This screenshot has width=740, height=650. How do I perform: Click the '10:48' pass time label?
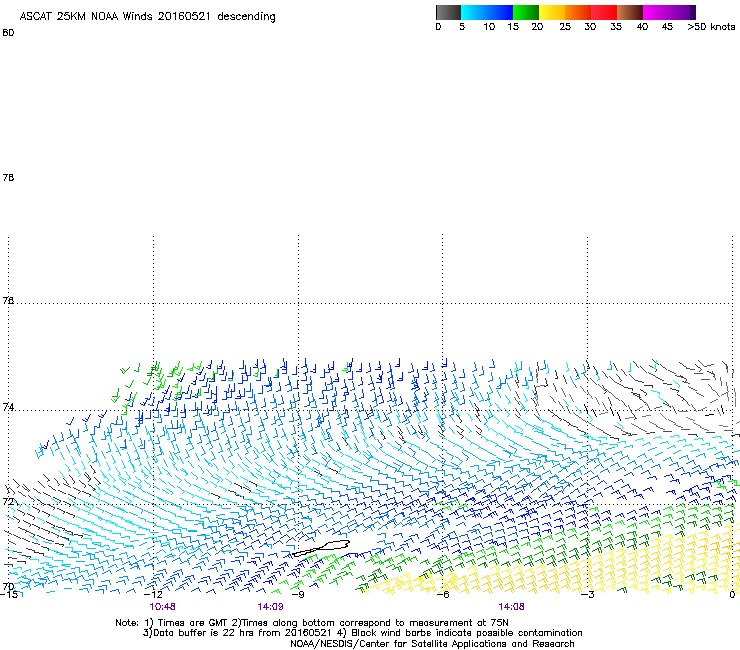click(x=162, y=607)
